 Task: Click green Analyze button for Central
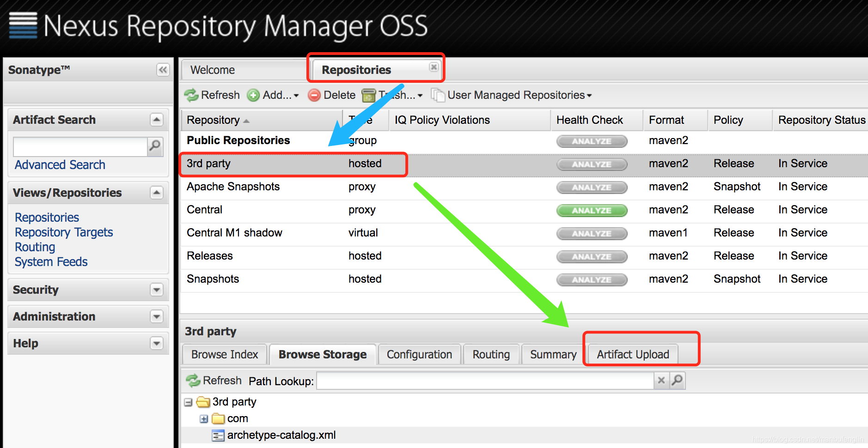[x=592, y=211]
